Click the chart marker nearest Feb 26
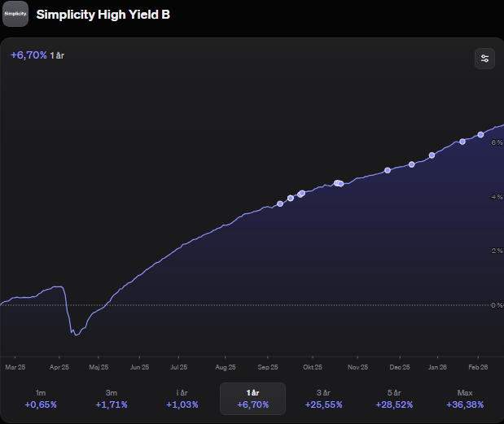 point(480,134)
